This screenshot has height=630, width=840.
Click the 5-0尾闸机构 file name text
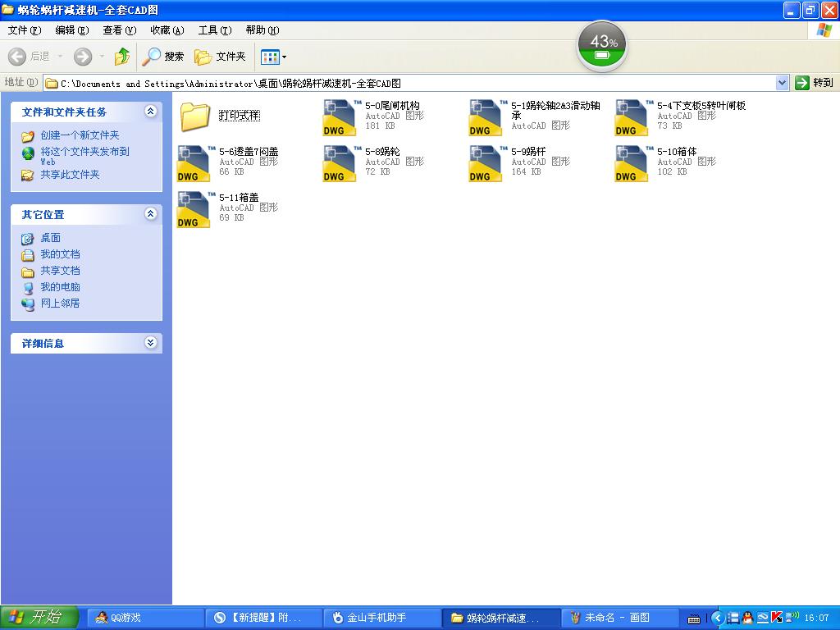(393, 106)
